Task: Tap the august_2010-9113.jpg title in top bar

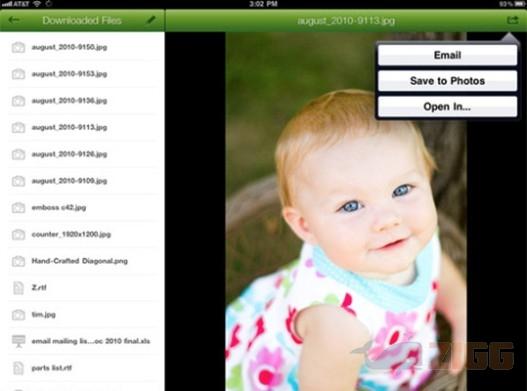Action: point(346,21)
